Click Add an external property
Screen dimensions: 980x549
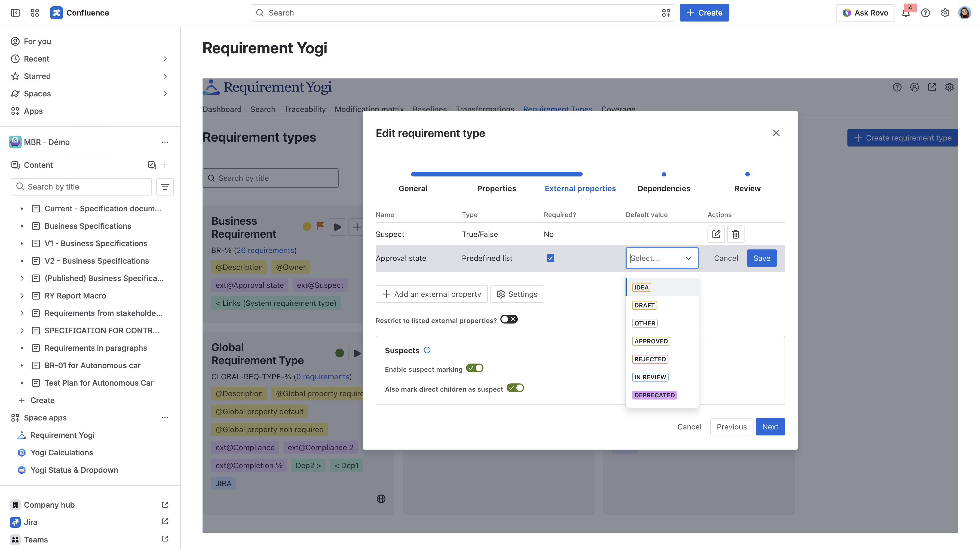pos(431,294)
